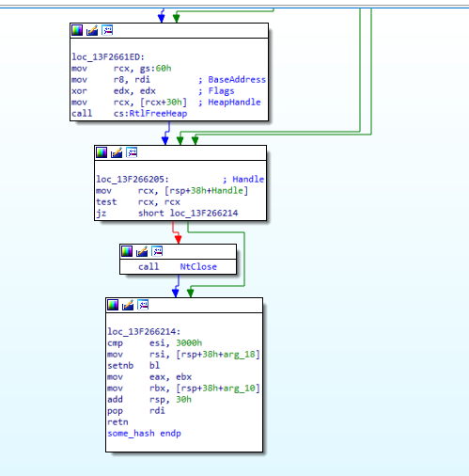Click the edit pencil icon in the loc_13F266205 node
This screenshot has width=469, height=476.
pyautogui.click(x=117, y=152)
